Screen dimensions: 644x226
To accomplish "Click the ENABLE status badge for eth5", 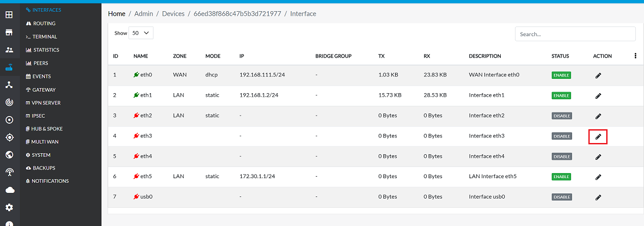I will pyautogui.click(x=561, y=177).
